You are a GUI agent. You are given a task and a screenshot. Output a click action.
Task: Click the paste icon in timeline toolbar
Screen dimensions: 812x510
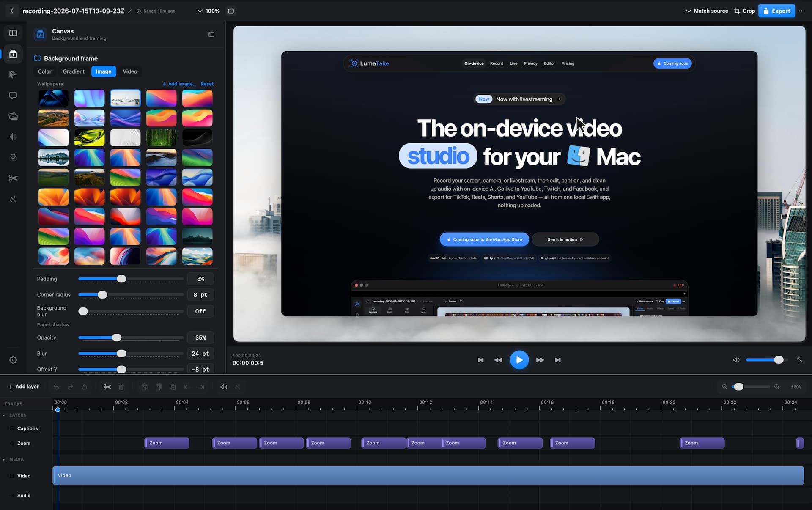(x=159, y=387)
